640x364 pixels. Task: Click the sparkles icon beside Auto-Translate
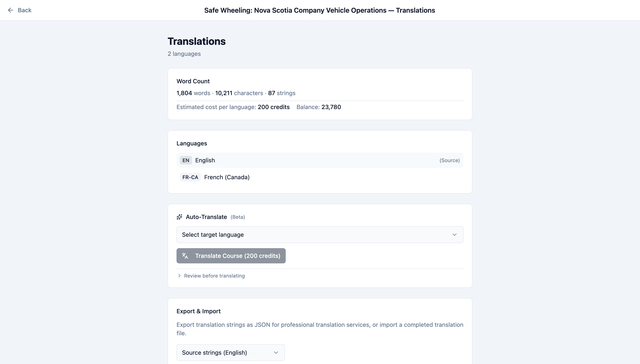[179, 217]
